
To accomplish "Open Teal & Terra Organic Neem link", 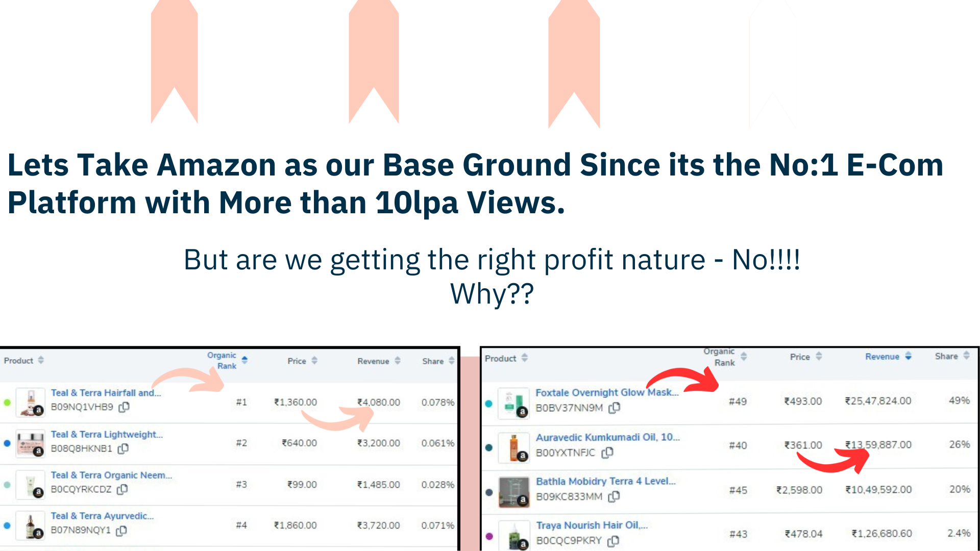I will [111, 475].
